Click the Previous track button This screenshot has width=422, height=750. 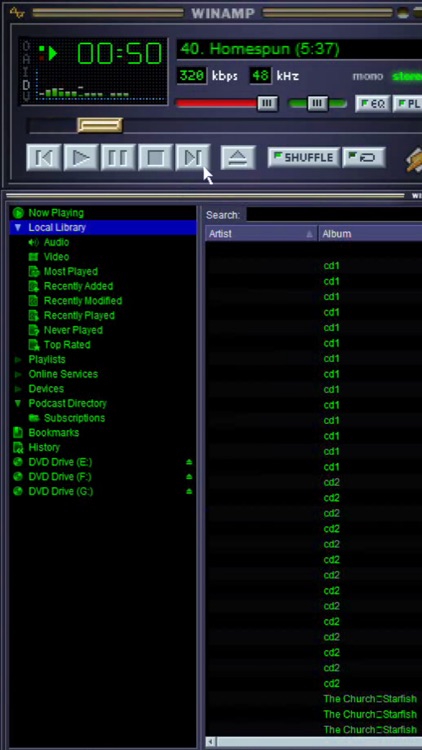click(x=44, y=157)
